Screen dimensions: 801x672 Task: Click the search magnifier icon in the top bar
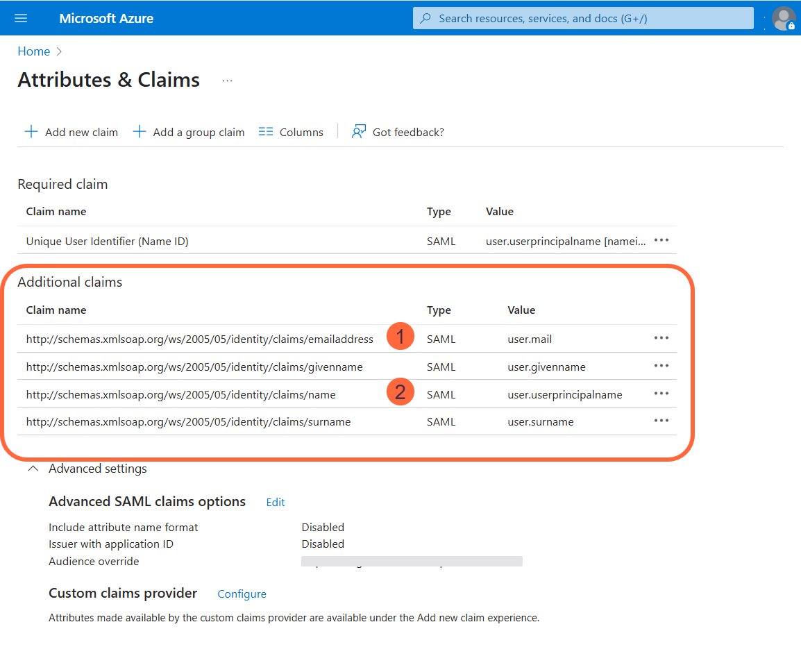point(425,18)
